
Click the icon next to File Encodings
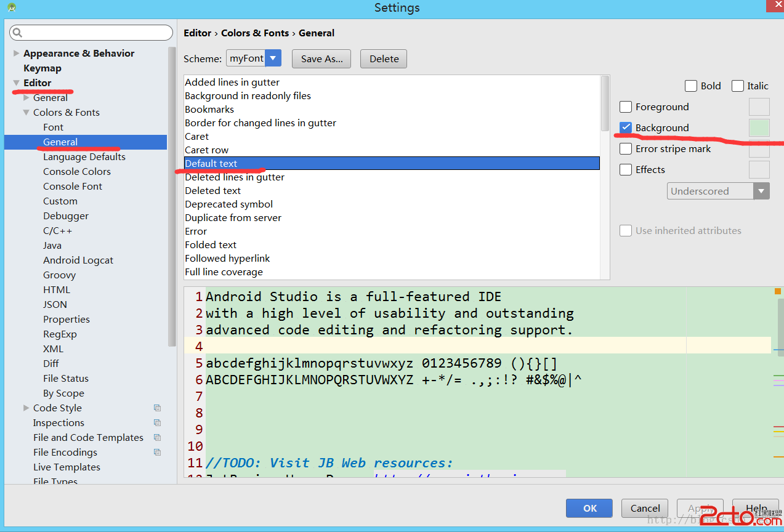(x=157, y=453)
